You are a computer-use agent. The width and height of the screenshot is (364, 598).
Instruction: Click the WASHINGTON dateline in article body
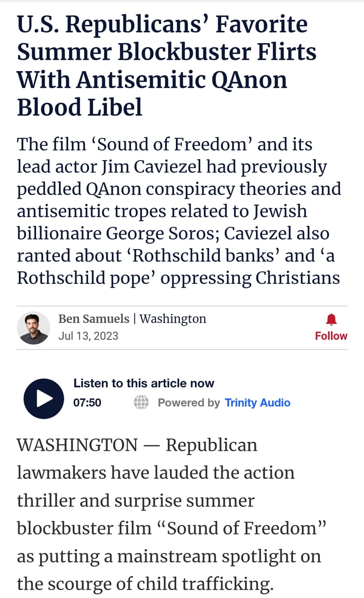[77, 445]
